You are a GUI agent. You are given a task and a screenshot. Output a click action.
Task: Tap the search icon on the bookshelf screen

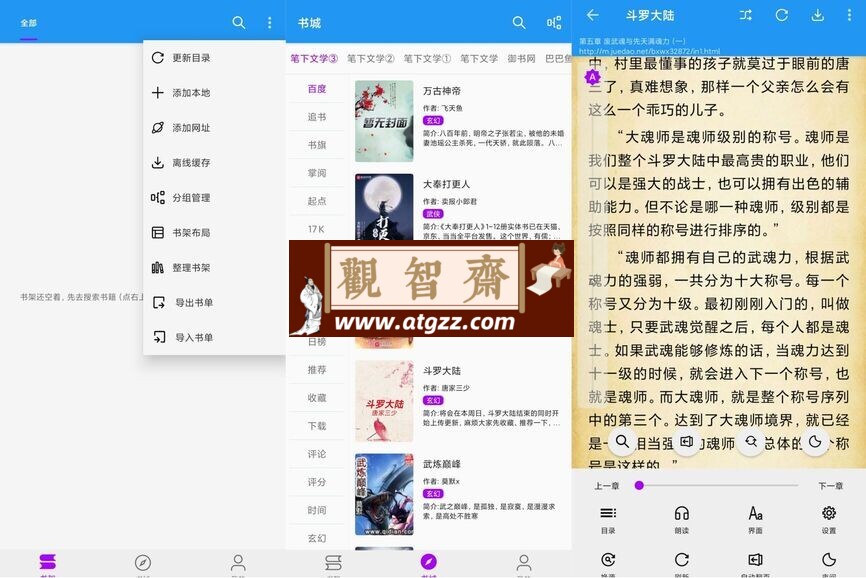tap(239, 23)
